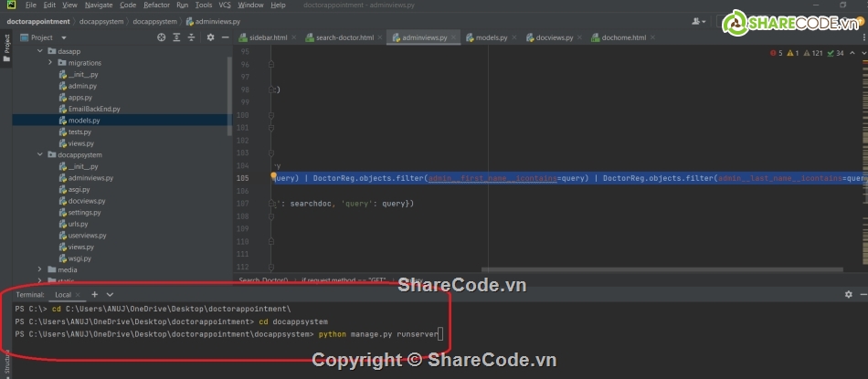Click the Collapse All icon in the Project panel
Image resolution: width=868 pixels, height=379 pixels.
192,37
